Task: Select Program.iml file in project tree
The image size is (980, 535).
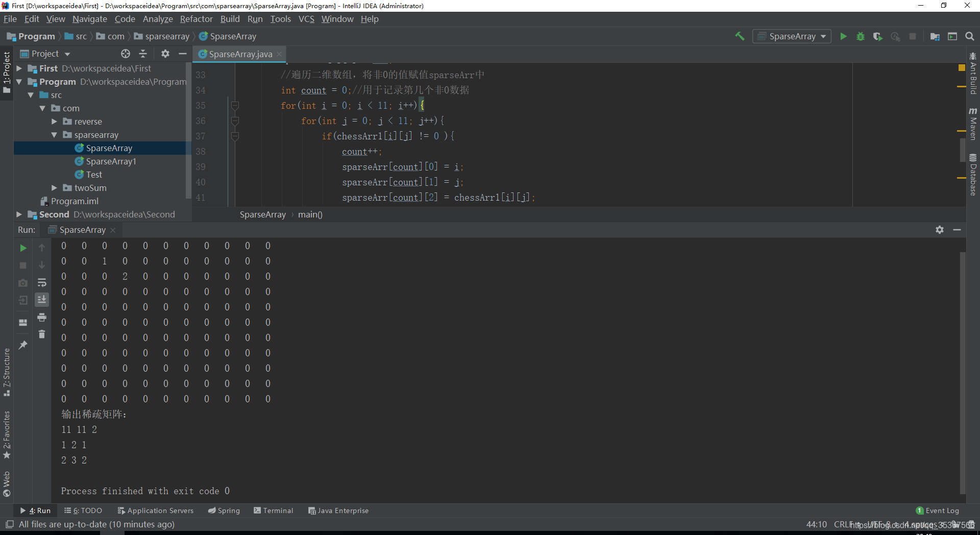Action: [75, 201]
